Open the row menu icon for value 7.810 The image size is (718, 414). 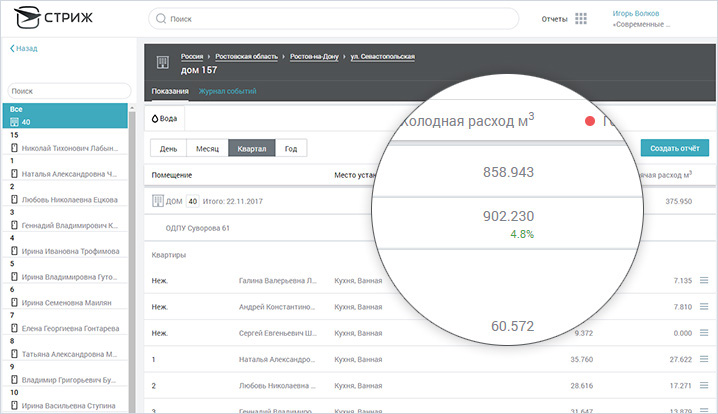point(704,306)
